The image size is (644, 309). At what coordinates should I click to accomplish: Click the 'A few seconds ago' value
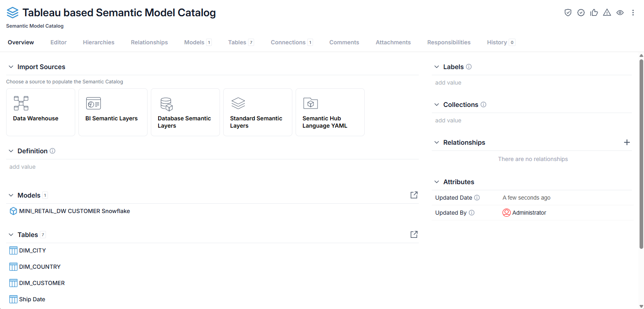527,198
